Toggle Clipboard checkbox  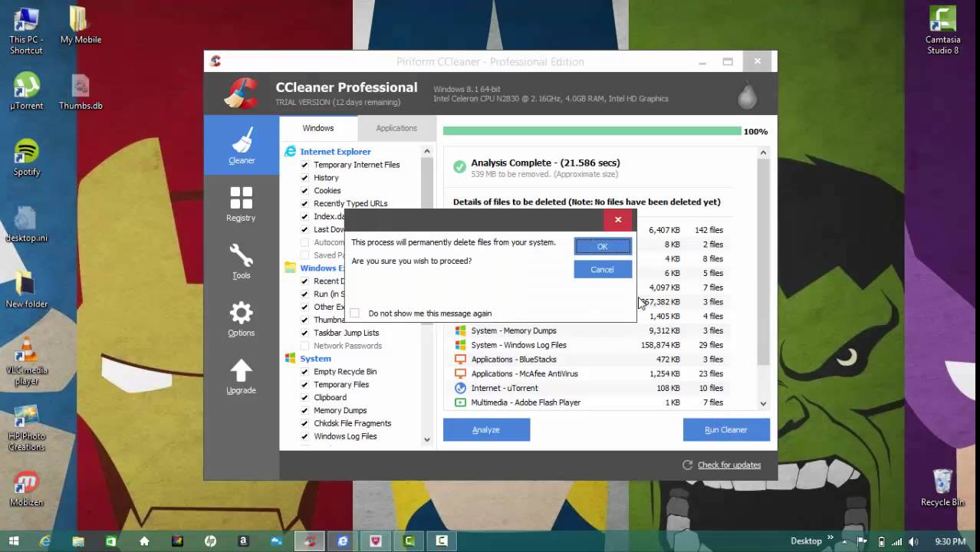tap(304, 398)
